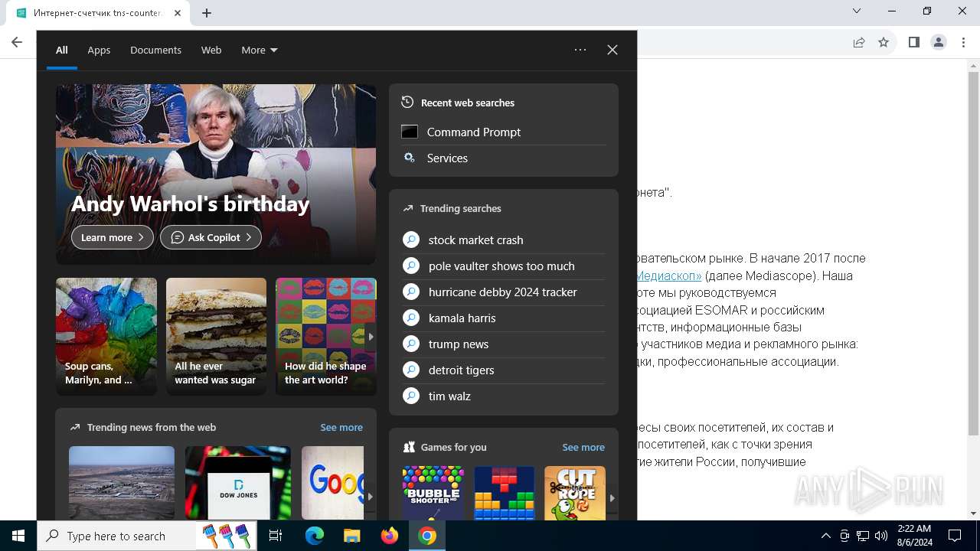Open the Медиаскоп link on the webpage
The height and width of the screenshot is (551, 980).
[x=669, y=275]
